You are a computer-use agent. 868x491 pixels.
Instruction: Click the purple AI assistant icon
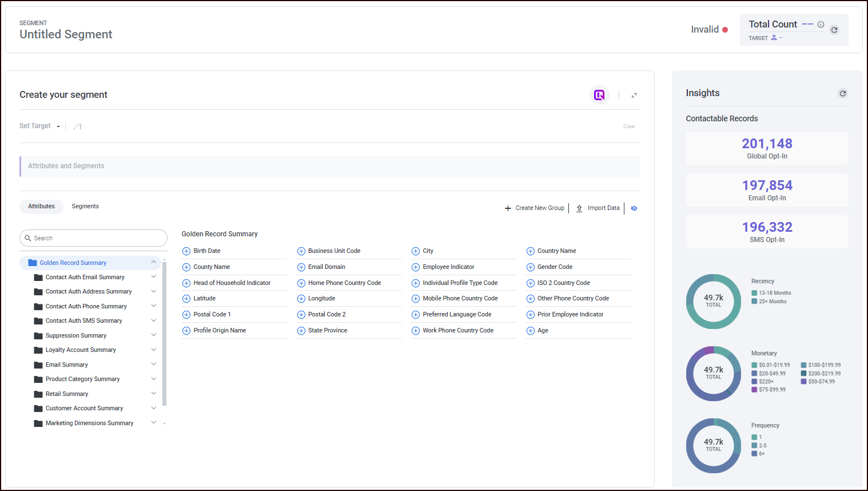pos(599,94)
